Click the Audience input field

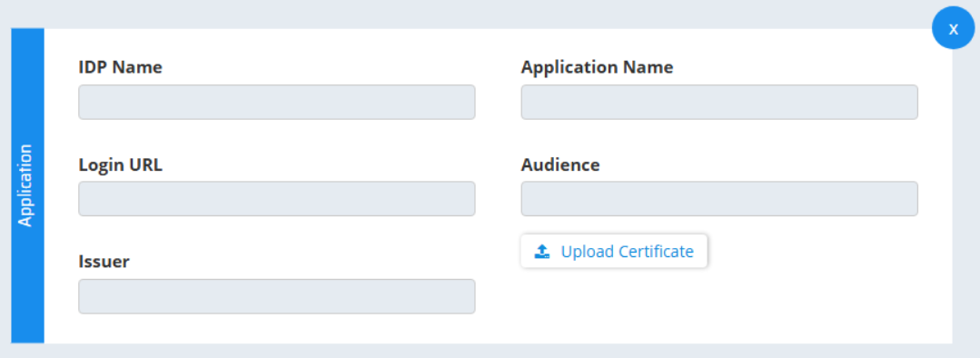(719, 199)
